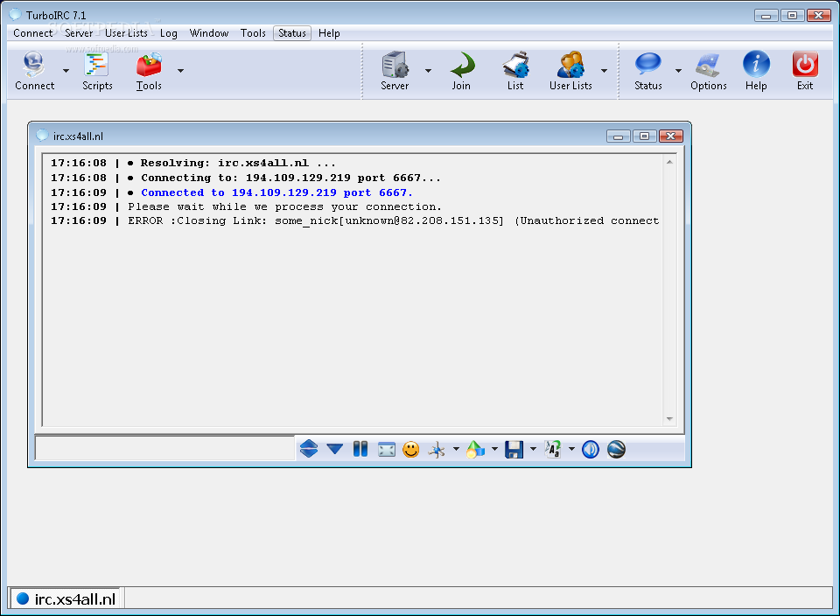
Task: Click the floppy disk save icon
Action: tap(514, 450)
